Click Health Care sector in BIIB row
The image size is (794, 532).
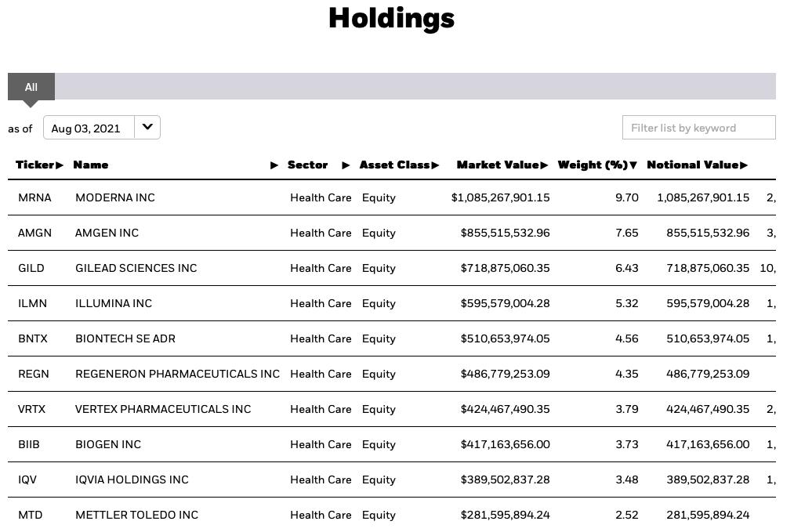click(321, 444)
